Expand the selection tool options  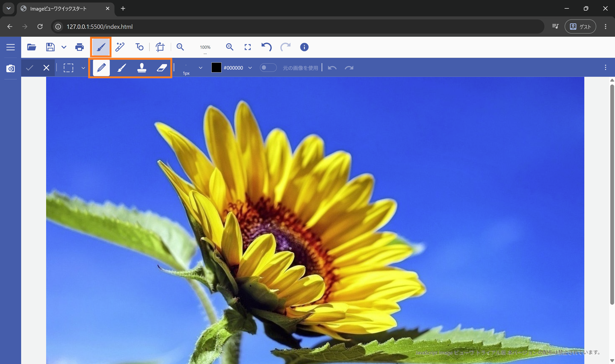coord(83,68)
